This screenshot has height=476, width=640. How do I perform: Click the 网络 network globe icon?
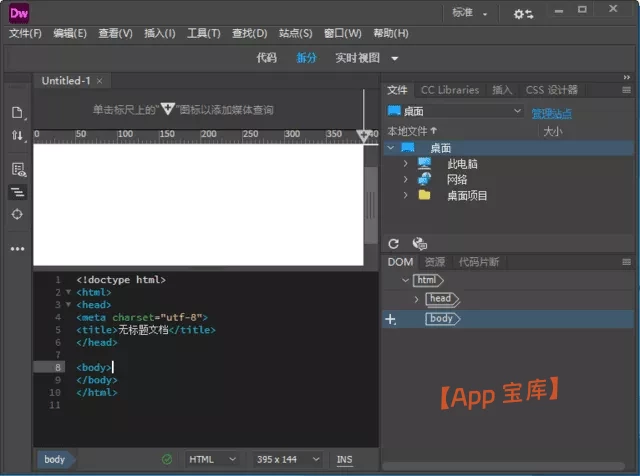(424, 179)
